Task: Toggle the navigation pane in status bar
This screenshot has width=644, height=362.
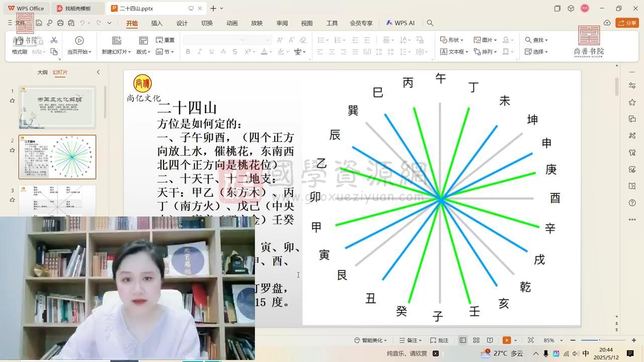Action: coord(462,340)
